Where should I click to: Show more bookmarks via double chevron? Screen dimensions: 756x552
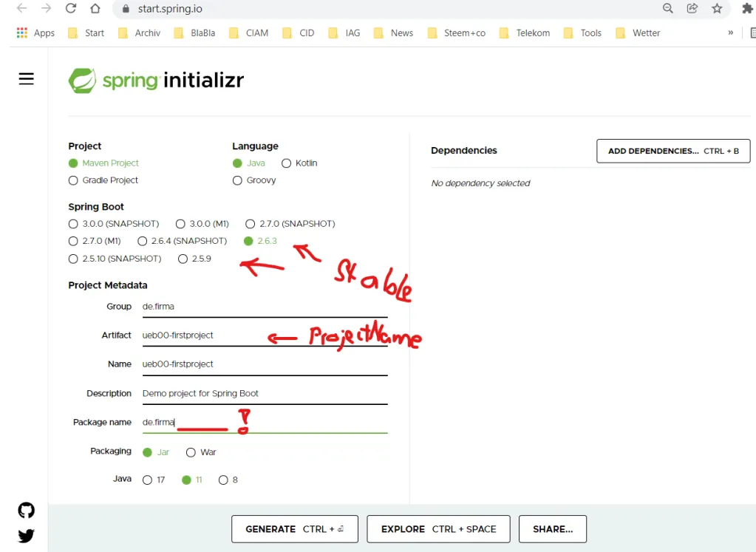click(x=730, y=33)
